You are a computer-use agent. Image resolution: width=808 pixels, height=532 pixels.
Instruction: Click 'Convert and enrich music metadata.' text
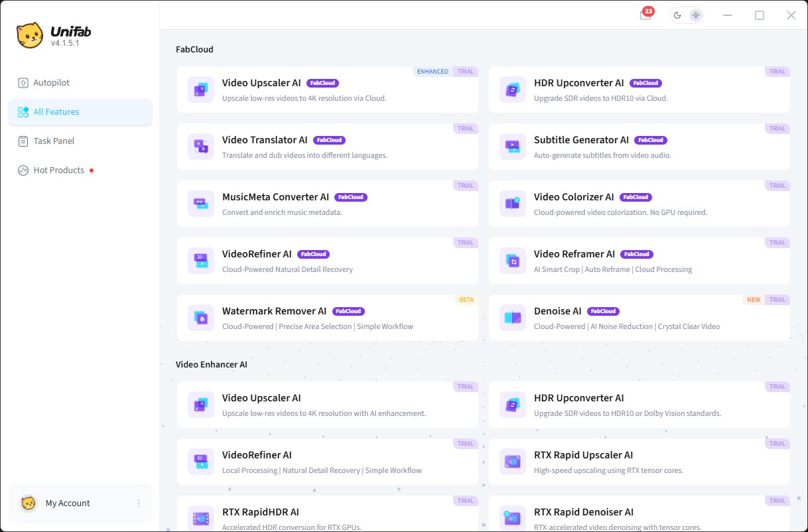[282, 212]
